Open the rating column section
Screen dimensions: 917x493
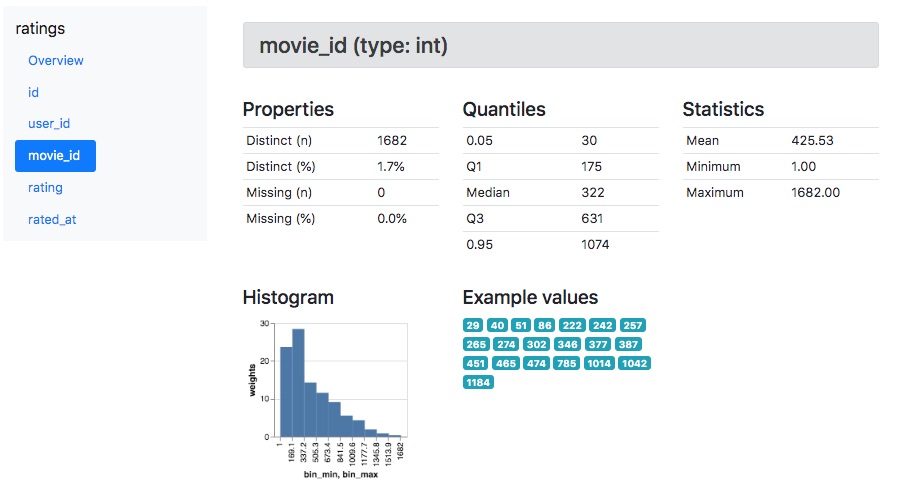pos(45,187)
